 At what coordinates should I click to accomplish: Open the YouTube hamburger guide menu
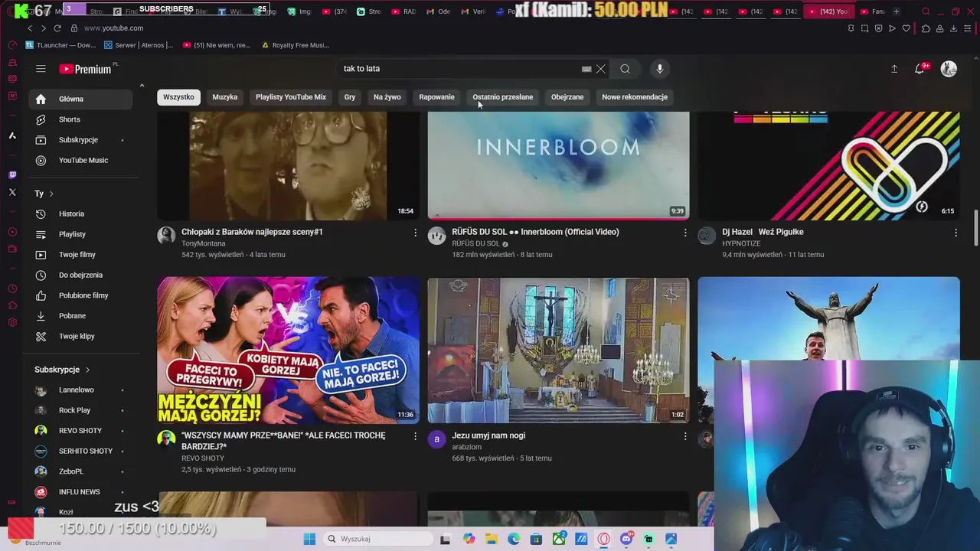pyautogui.click(x=41, y=69)
